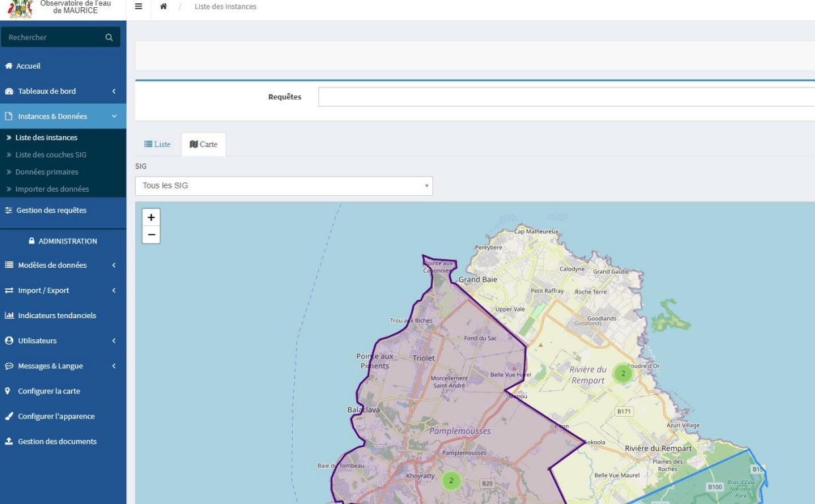Expand Modèles de données menu
Screen dimensions: 815x504
click(63, 265)
